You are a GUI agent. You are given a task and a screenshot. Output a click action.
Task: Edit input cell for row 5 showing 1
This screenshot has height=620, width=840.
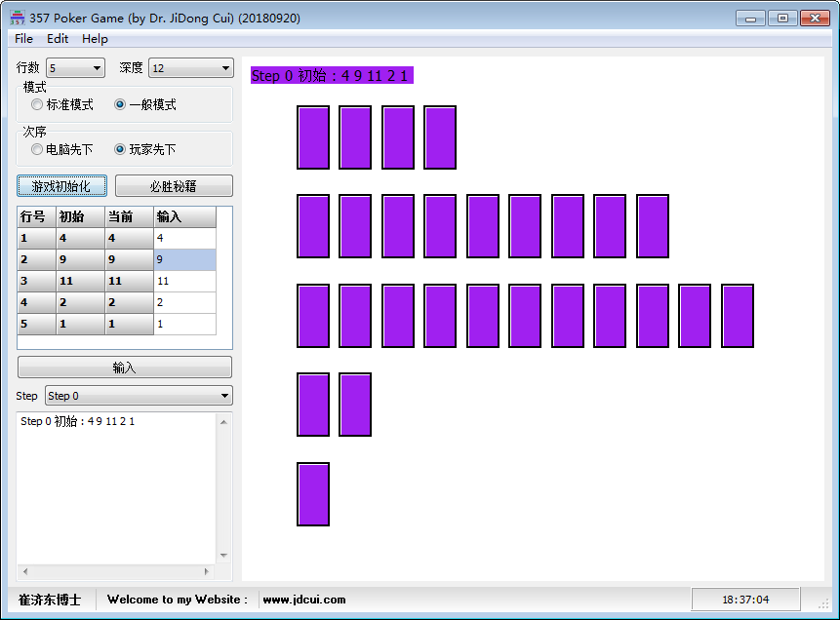pyautogui.click(x=184, y=324)
